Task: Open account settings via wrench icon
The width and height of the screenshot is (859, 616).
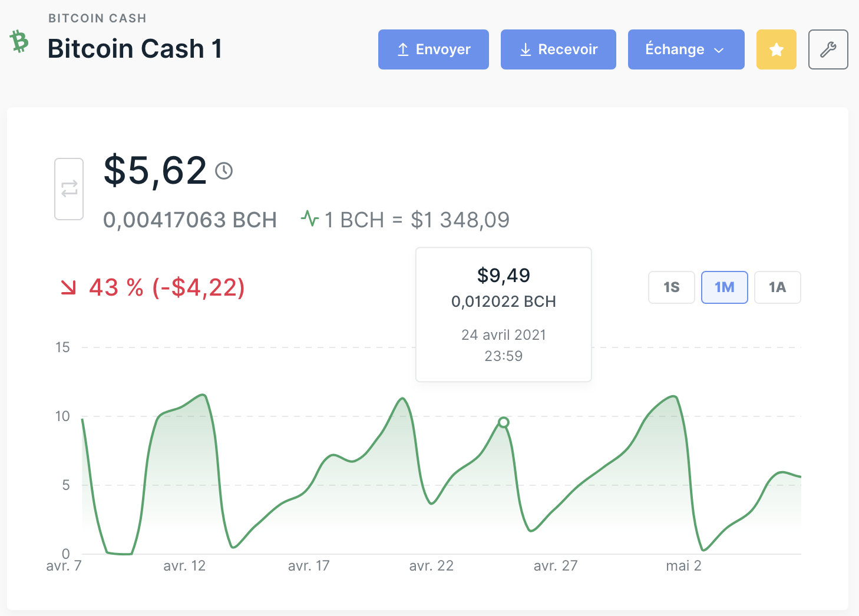Action: point(828,49)
